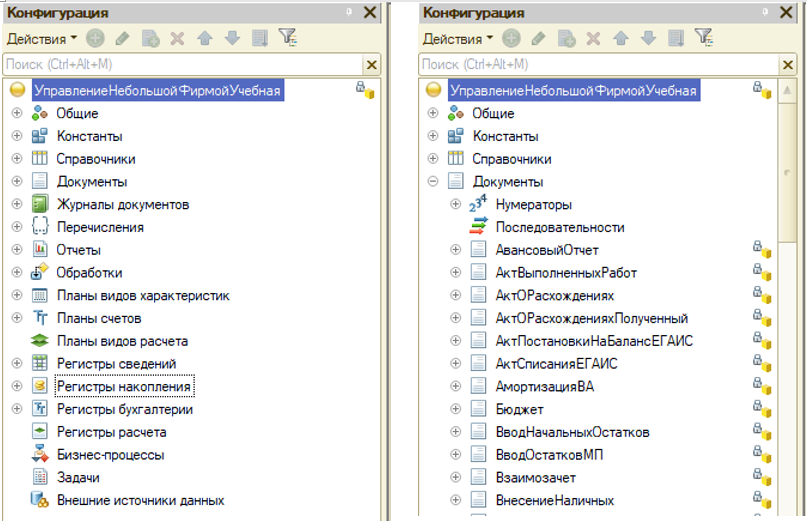Select ВводОстатковМП document
Image resolution: width=807 pixels, height=521 pixels.
coord(549,455)
